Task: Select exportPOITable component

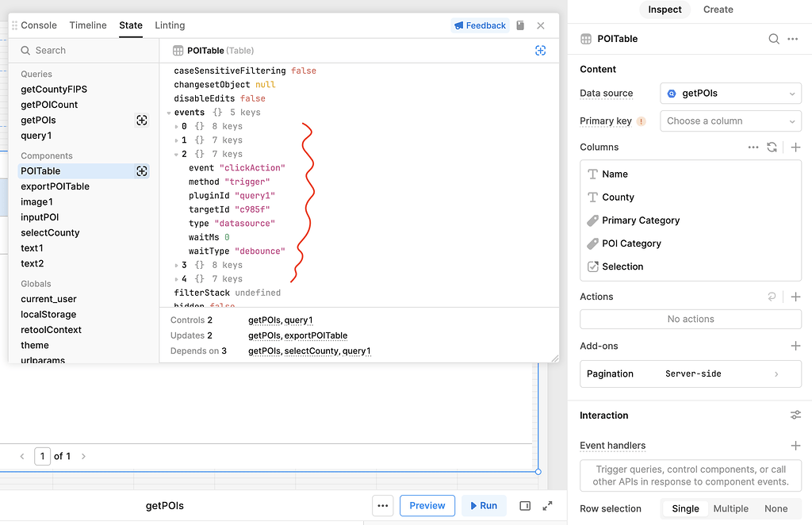Action: [55, 186]
